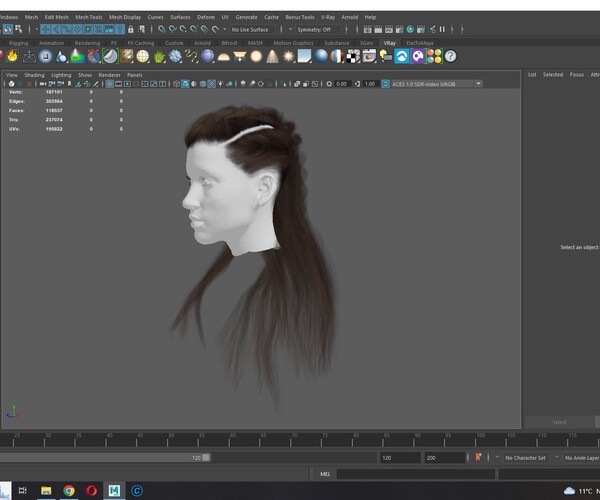Click the MEL script language label
This screenshot has width=600, height=500.
[x=325, y=474]
